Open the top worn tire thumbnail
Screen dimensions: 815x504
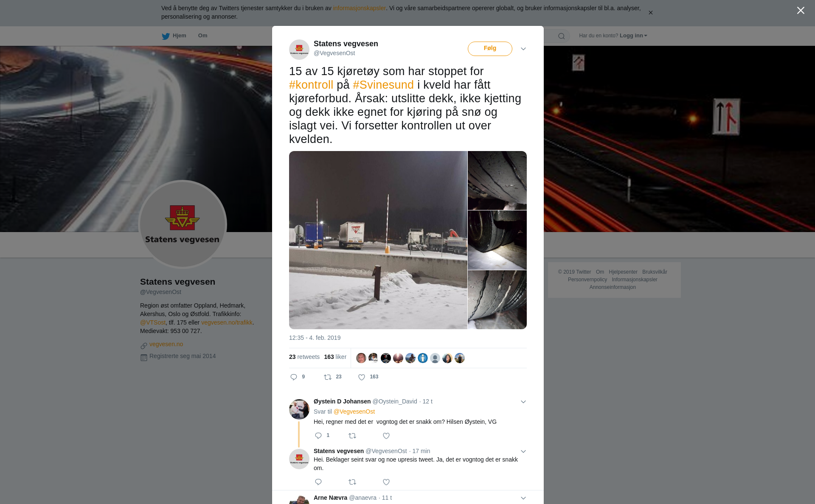click(x=497, y=180)
